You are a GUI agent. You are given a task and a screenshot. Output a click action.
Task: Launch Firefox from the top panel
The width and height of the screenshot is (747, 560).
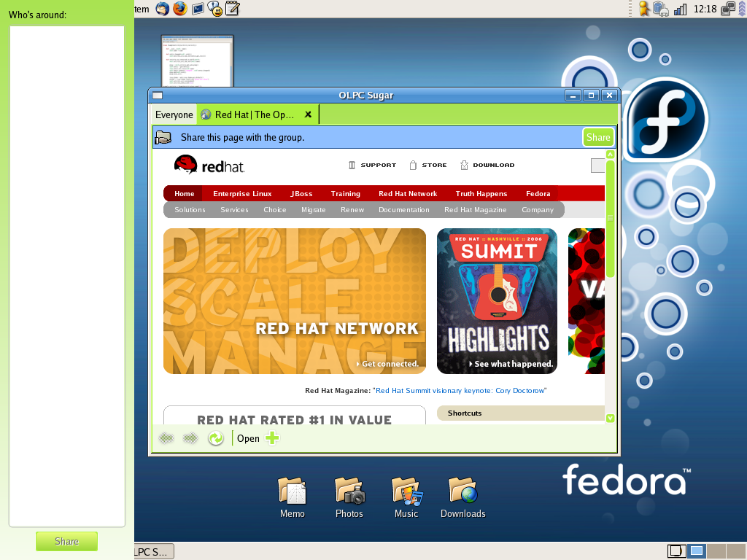tap(179, 9)
